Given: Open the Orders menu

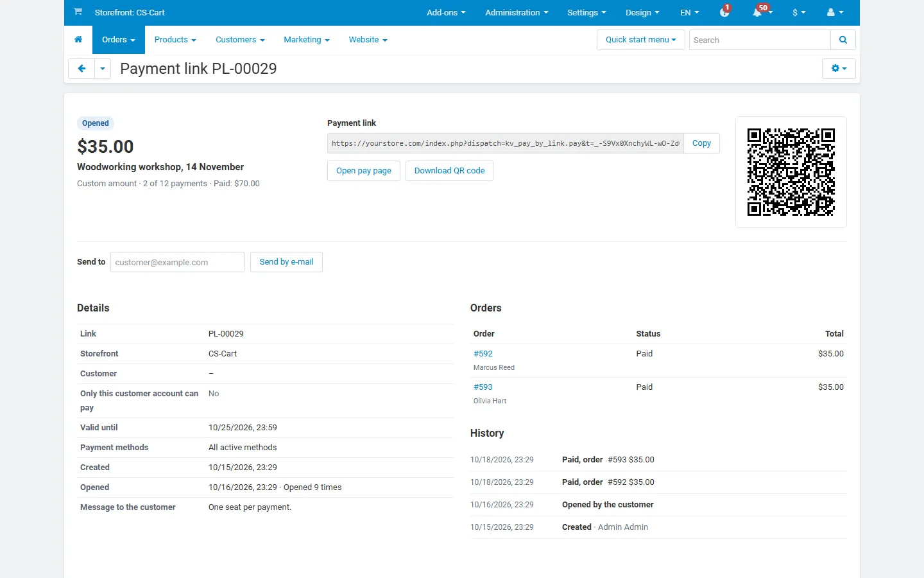Looking at the screenshot, I should tap(119, 40).
